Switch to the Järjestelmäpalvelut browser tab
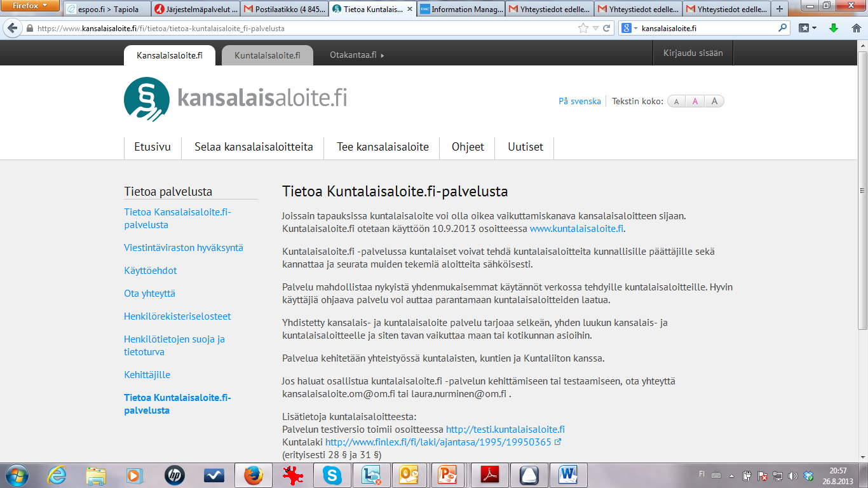Viewport: 868px width, 488px height. click(x=196, y=9)
